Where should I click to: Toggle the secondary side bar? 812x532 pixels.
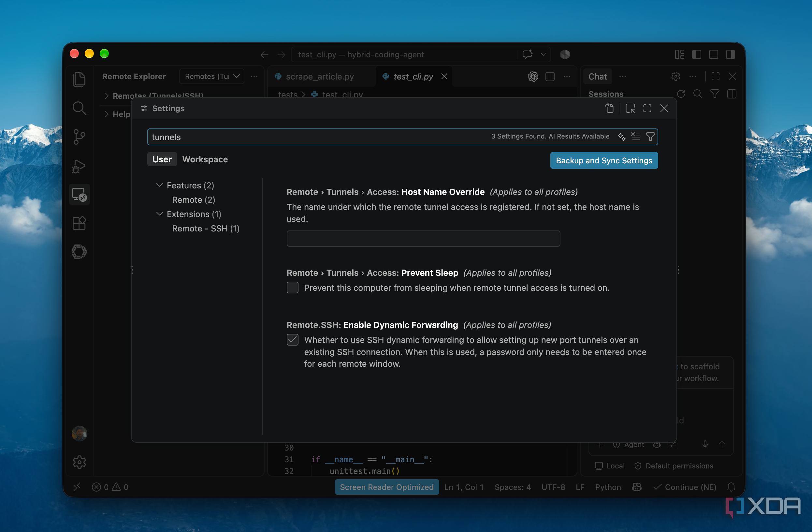pos(731,54)
